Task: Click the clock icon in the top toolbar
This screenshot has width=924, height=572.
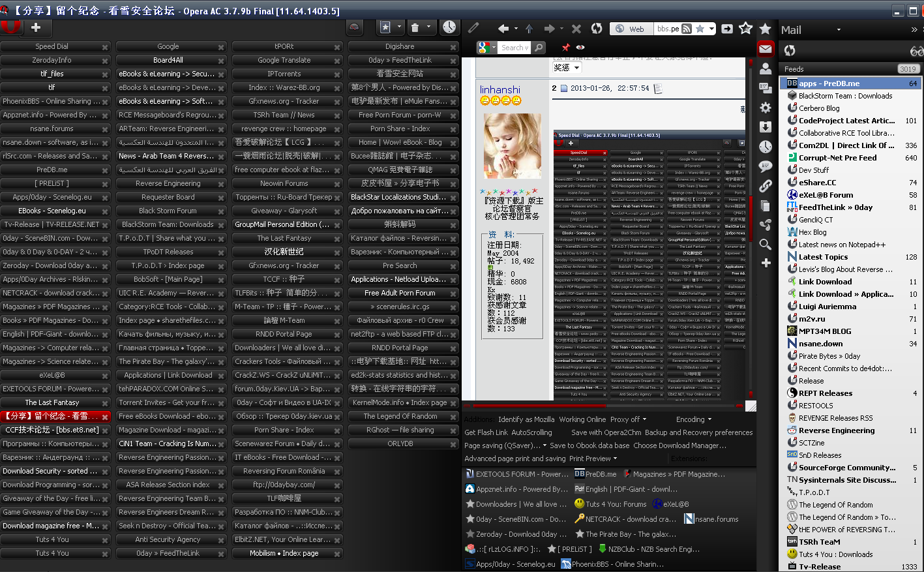Action: coord(449,27)
